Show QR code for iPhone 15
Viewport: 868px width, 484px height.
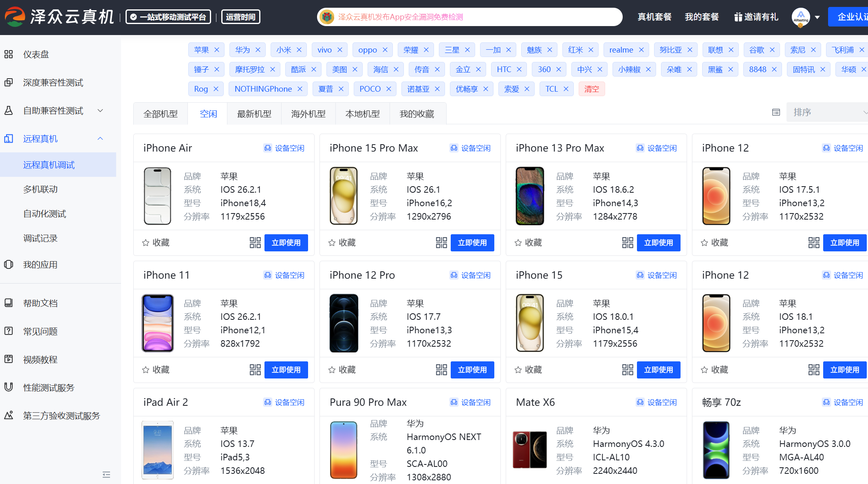pyautogui.click(x=628, y=370)
